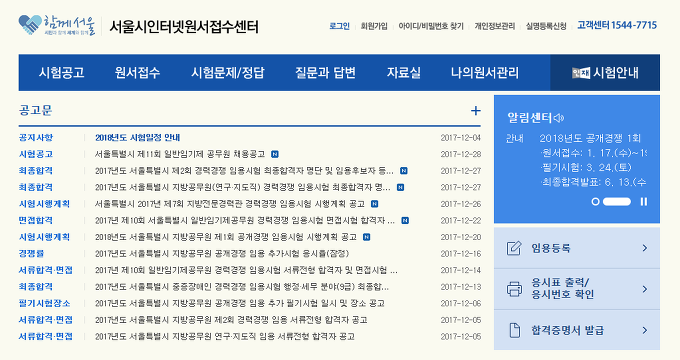Click the document icon for 합격증명서 발급
This screenshot has width=680, height=360.
(514, 330)
